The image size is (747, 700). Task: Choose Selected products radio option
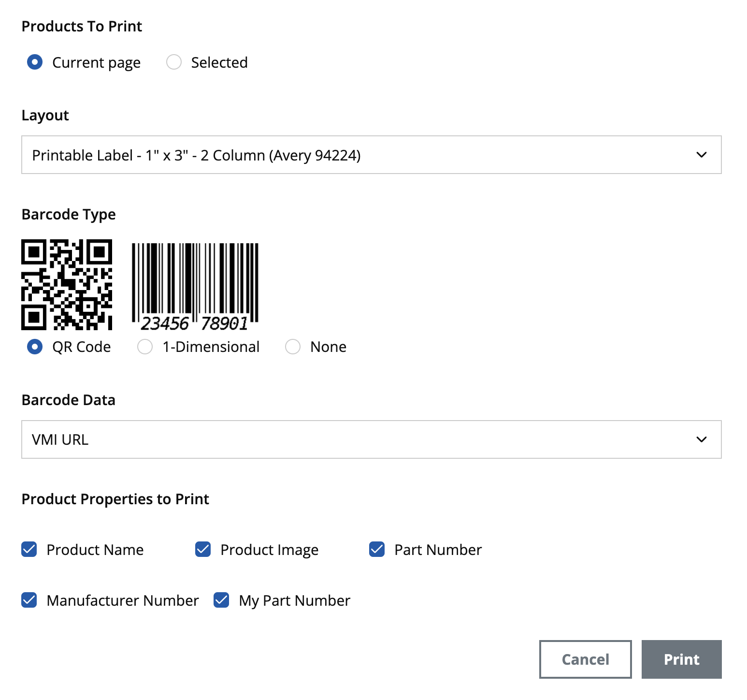[x=174, y=62]
